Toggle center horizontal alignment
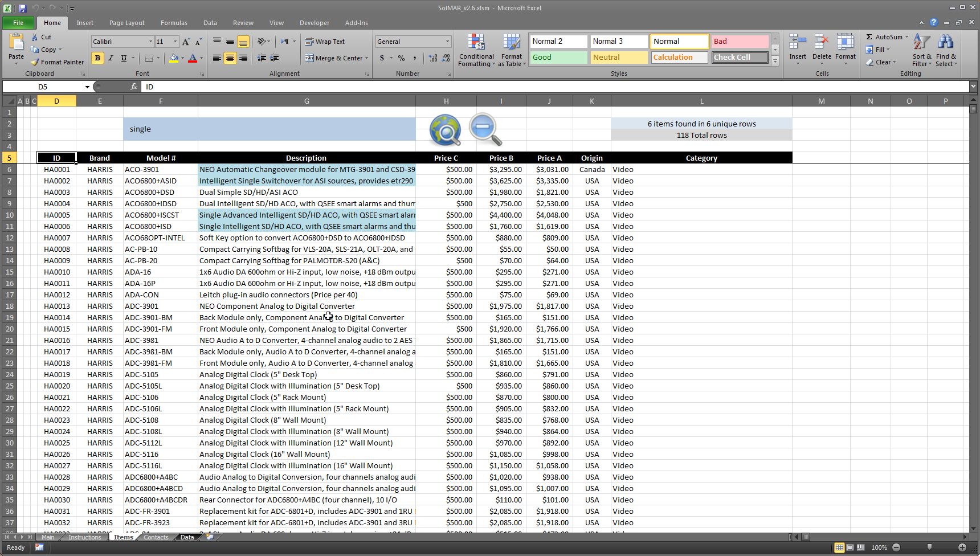This screenshot has width=980, height=556. [x=230, y=58]
